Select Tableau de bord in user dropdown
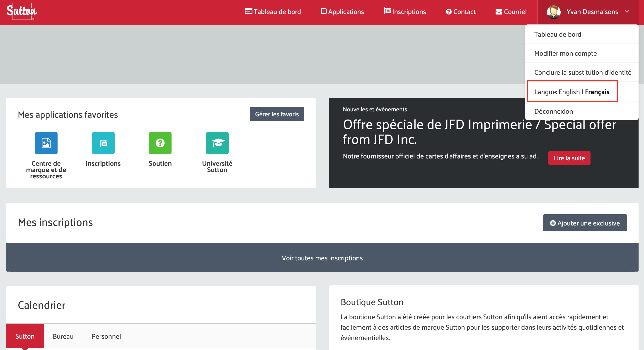 coord(582,34)
